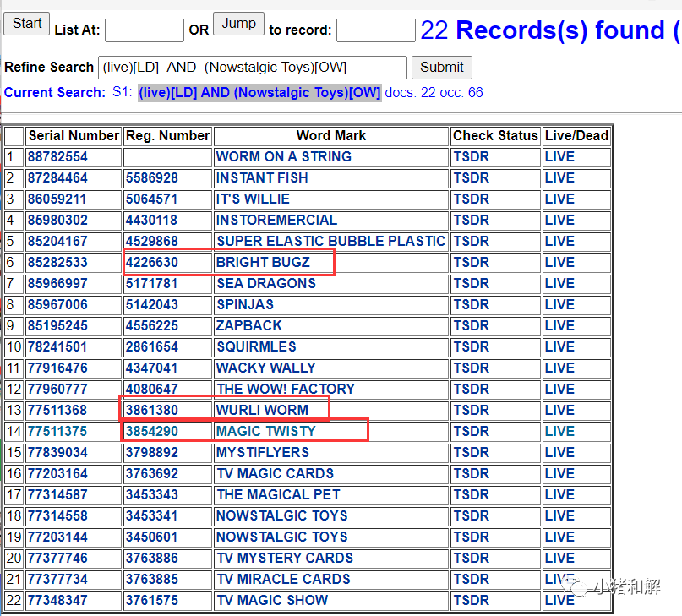682x616 pixels.
Task: Open registration number 5064571
Action: point(152,199)
